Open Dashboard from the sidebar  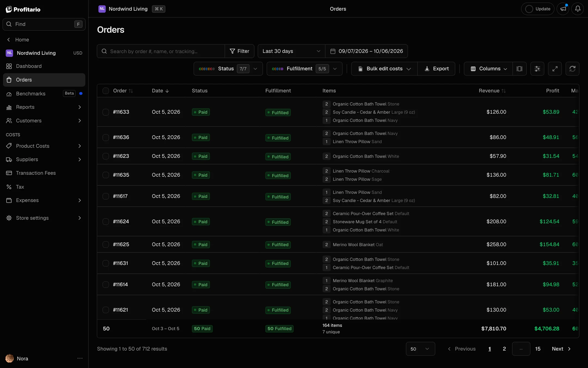click(x=44, y=66)
